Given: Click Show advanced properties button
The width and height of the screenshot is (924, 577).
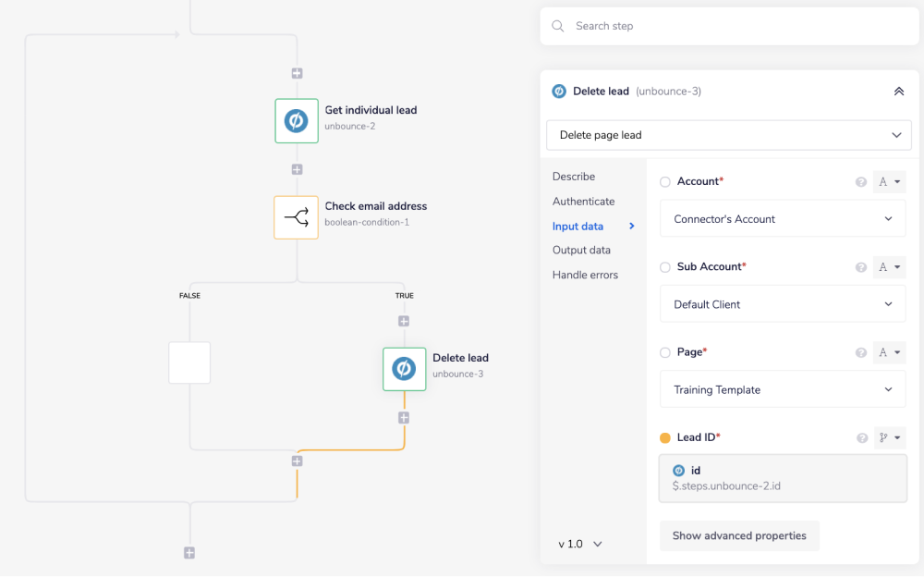Looking at the screenshot, I should click(738, 535).
